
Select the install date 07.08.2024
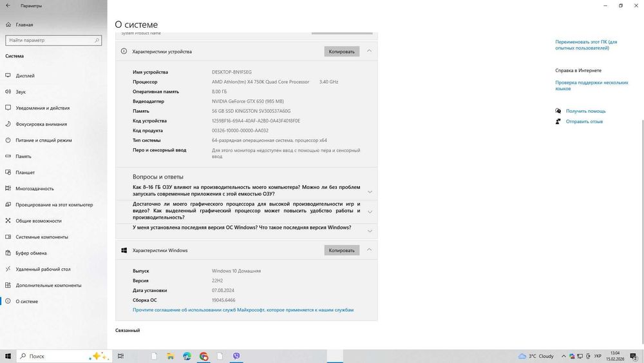click(223, 290)
